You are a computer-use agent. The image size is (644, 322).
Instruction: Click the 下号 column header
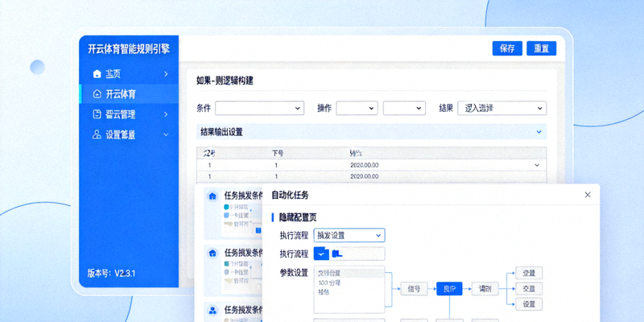point(278,153)
